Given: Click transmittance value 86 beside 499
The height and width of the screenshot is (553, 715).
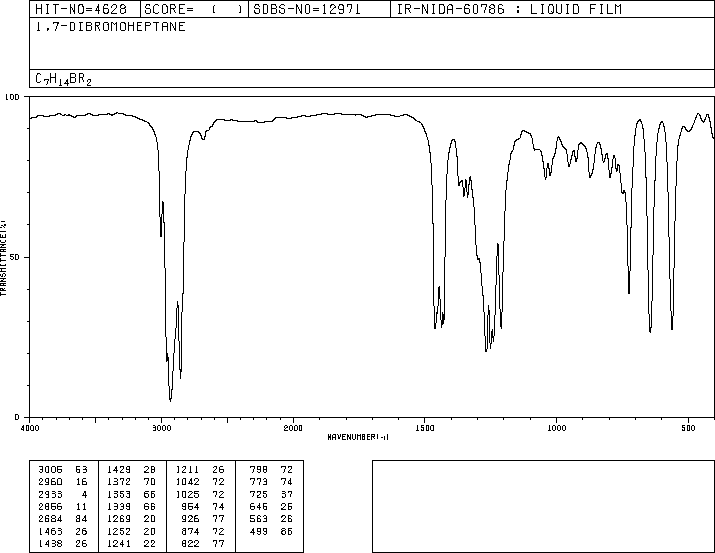Looking at the screenshot, I should (287, 531).
